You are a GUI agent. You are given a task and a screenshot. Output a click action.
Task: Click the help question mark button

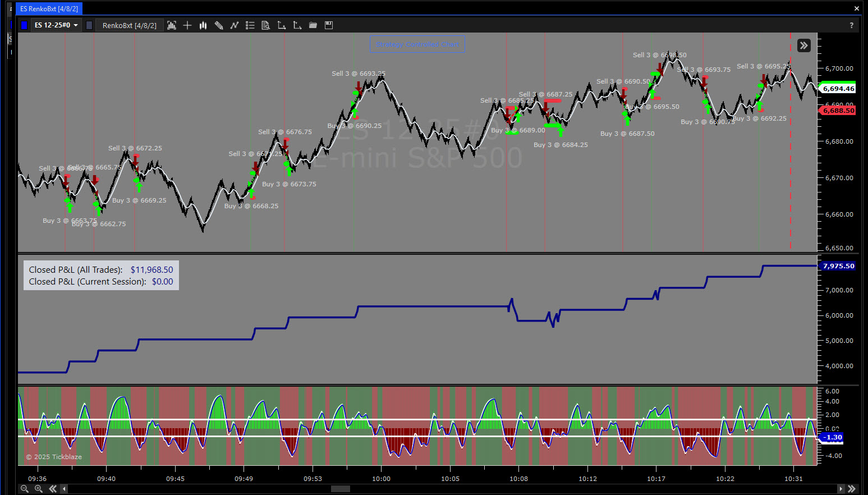coord(851,25)
